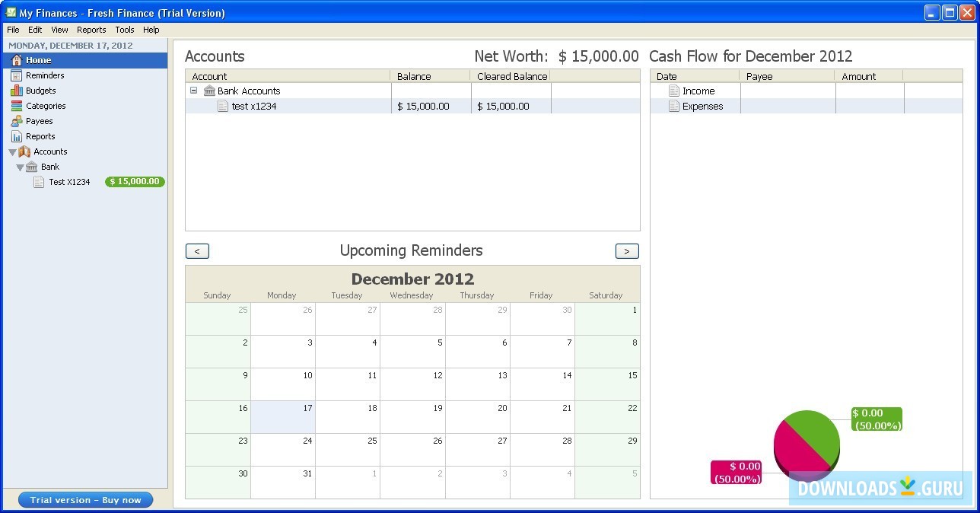The height and width of the screenshot is (513, 980).
Task: Click the green $ 15,000.00 balance badge
Action: tap(135, 182)
